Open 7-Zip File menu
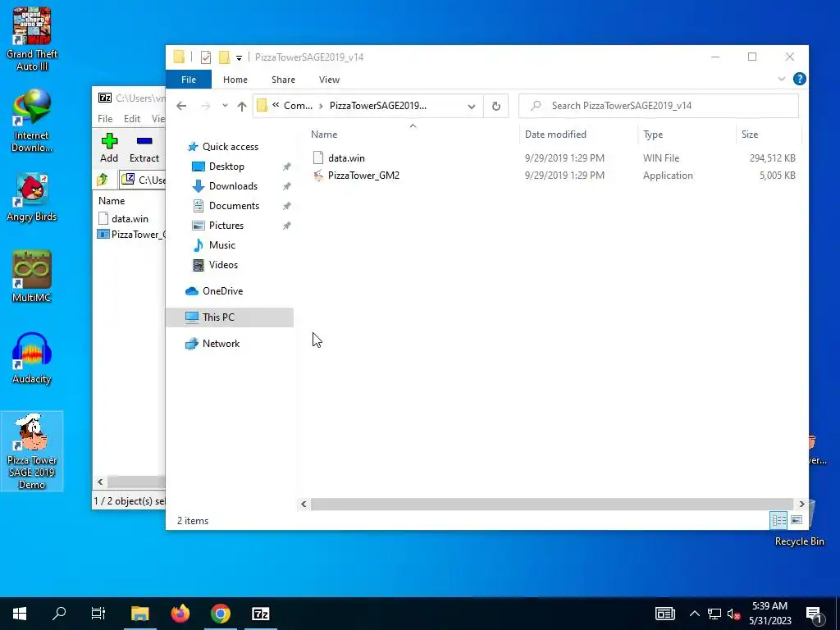840x630 pixels. point(105,119)
